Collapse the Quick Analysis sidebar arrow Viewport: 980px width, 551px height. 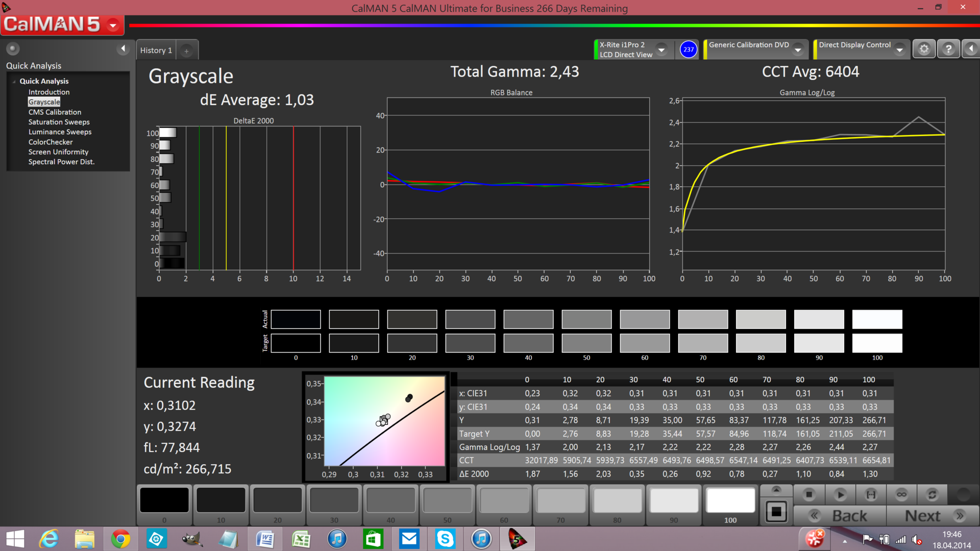[122, 48]
